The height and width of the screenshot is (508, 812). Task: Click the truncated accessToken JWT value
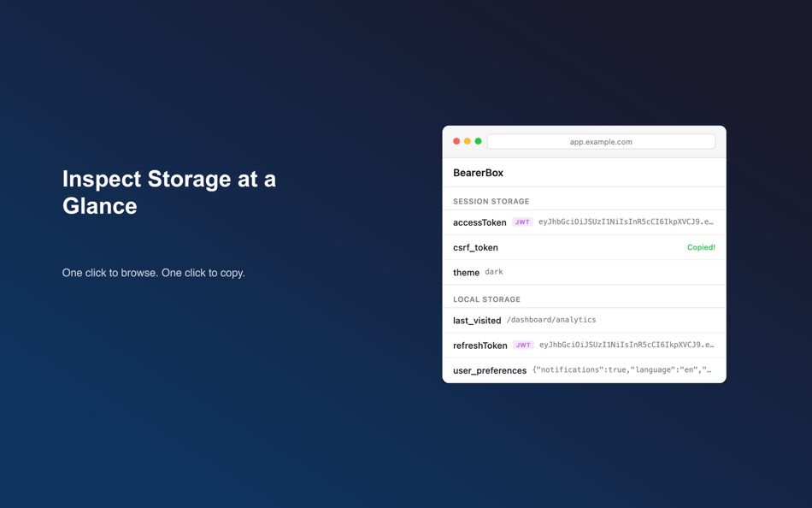coord(626,222)
